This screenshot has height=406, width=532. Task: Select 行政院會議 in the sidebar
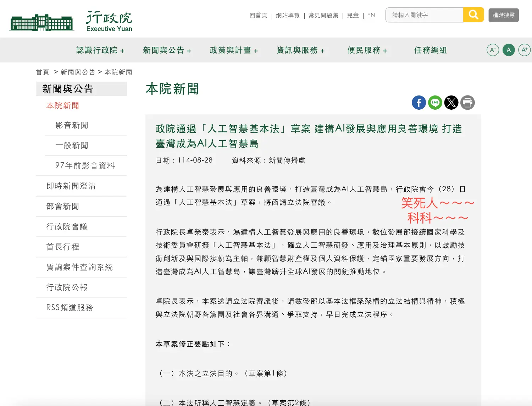click(x=67, y=227)
